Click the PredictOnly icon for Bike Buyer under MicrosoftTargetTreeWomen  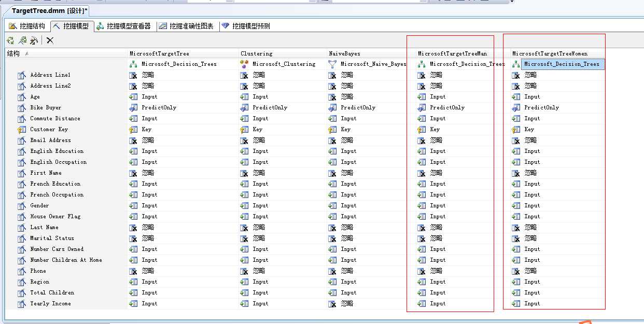point(516,108)
